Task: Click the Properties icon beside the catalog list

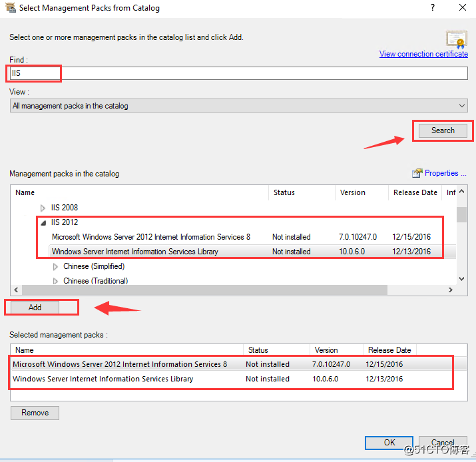Action: click(417, 173)
